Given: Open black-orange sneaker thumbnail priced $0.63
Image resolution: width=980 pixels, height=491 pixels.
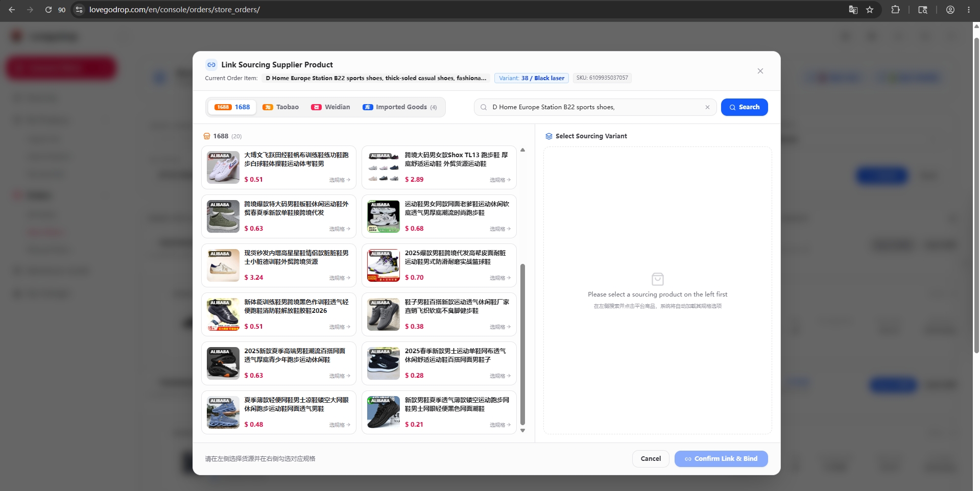Looking at the screenshot, I should click(x=223, y=363).
